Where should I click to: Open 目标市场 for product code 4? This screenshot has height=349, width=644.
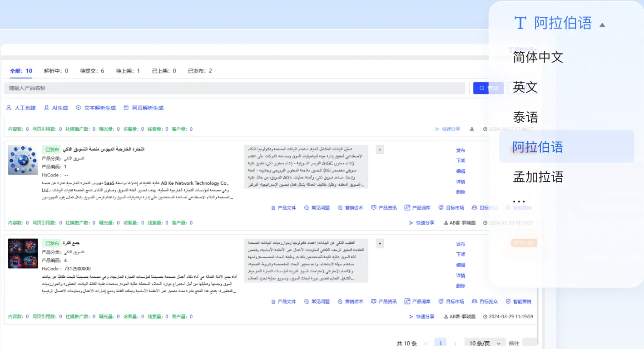(451, 301)
